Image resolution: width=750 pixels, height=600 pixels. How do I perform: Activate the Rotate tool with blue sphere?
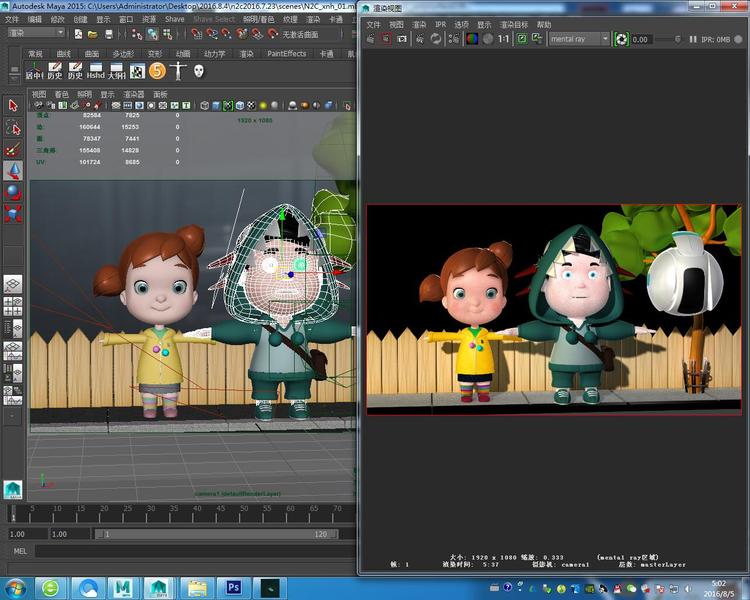[x=13, y=192]
